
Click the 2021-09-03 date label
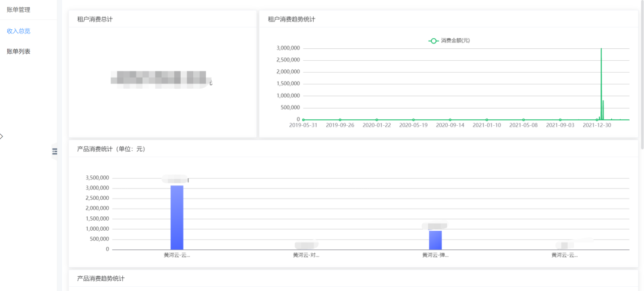pyautogui.click(x=560, y=125)
